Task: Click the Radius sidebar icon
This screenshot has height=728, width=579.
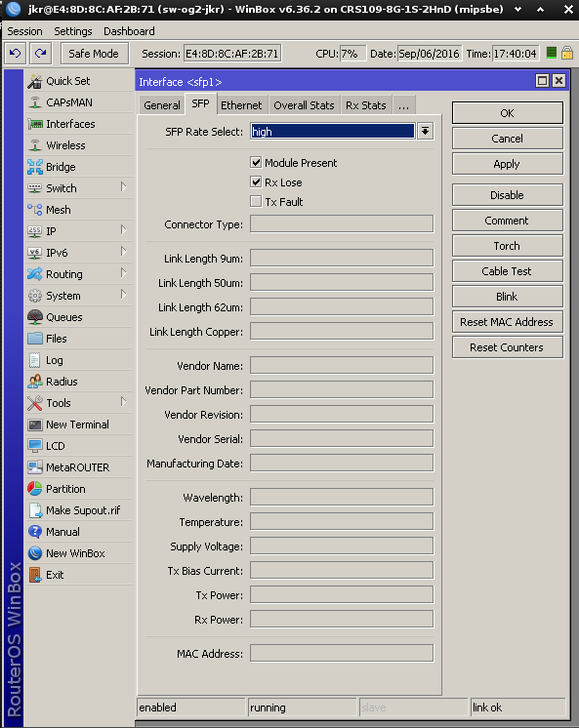Action: click(x=35, y=382)
